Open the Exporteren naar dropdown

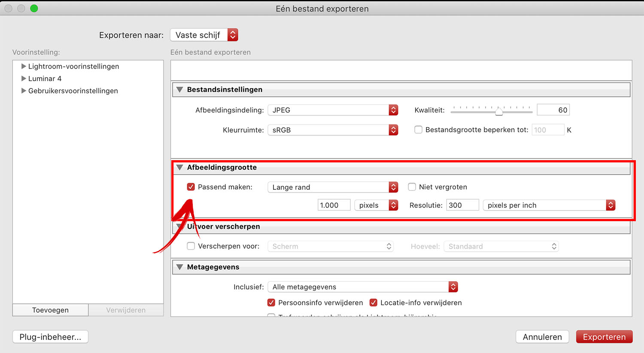[204, 35]
